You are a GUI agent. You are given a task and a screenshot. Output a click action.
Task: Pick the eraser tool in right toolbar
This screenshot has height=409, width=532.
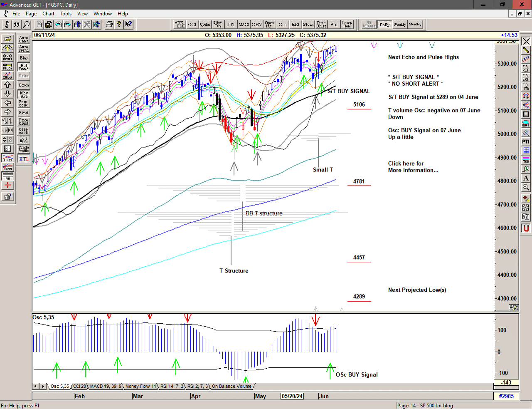point(526,198)
